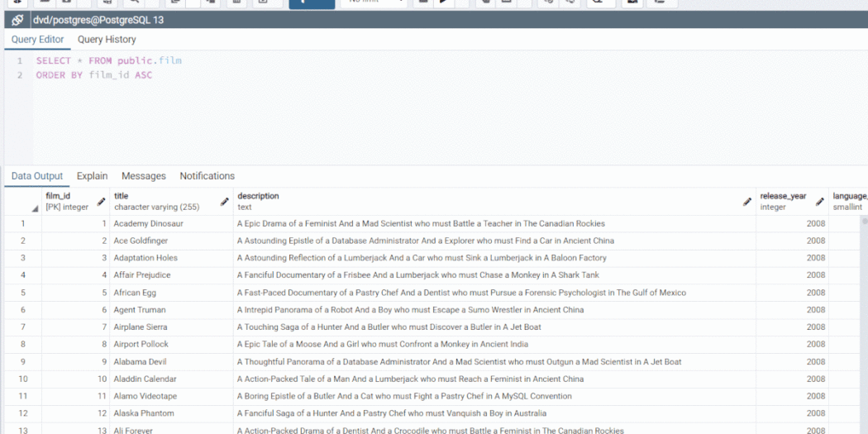Open the Query History tab
Viewport: 868px width, 434px height.
[x=107, y=40]
